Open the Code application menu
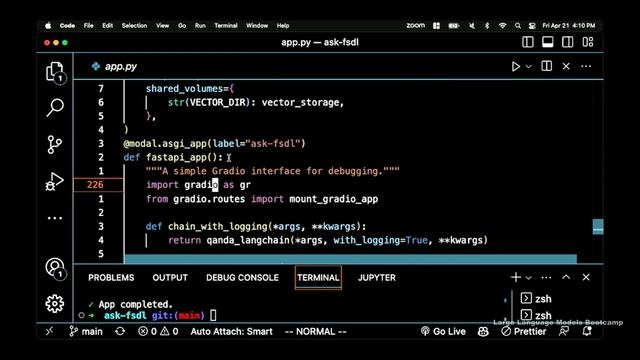 [67, 26]
